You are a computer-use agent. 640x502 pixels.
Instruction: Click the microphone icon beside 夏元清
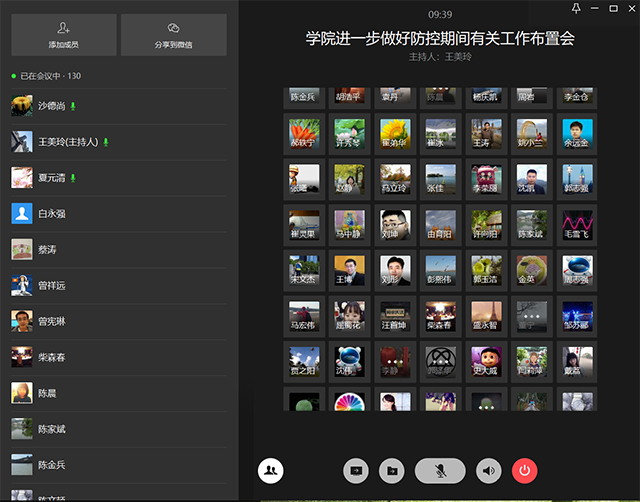73,178
